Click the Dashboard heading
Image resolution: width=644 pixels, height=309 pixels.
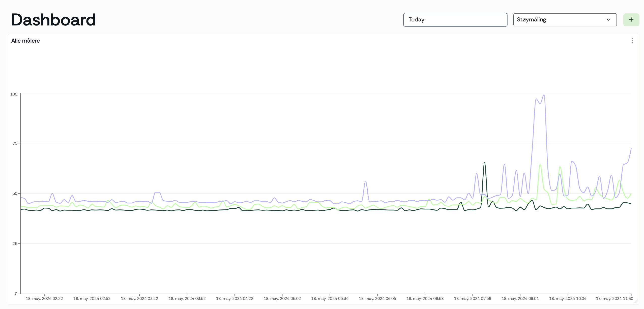coord(53,20)
